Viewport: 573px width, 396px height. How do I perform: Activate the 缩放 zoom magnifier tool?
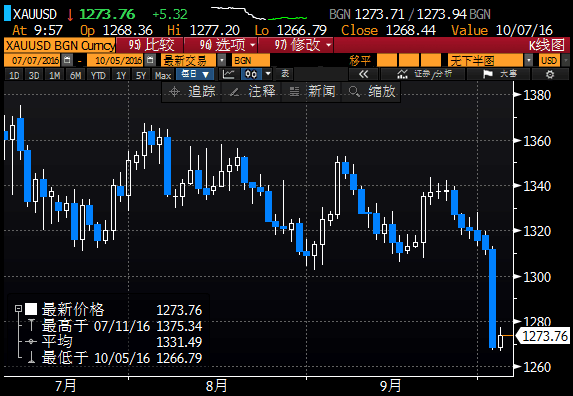371,91
